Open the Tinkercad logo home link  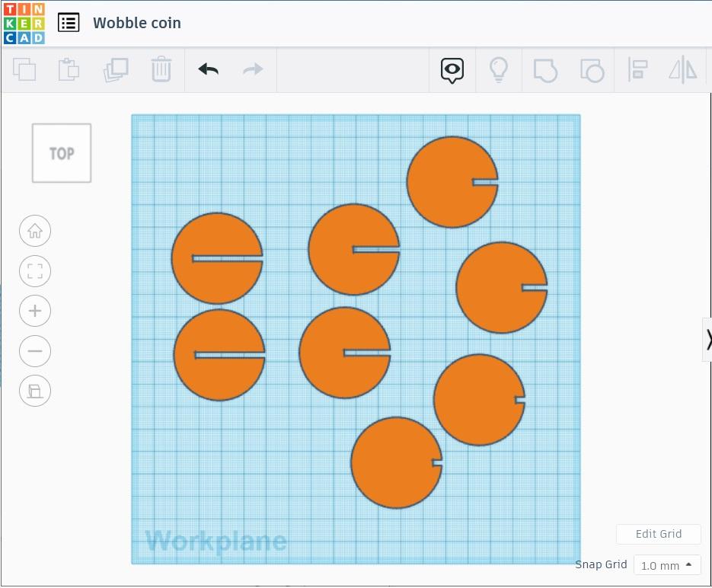(x=24, y=23)
